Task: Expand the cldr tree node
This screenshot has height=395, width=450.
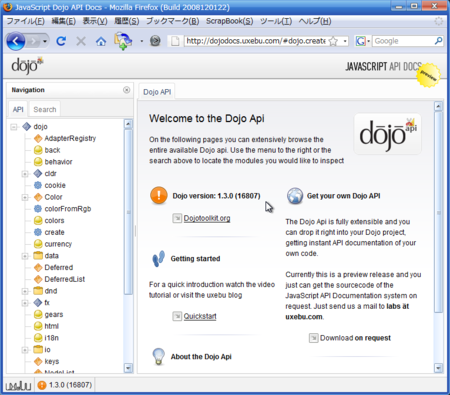Action: (25, 174)
